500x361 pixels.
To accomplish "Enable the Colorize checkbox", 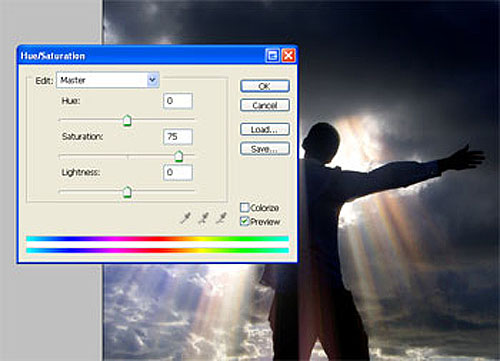I will 244,208.
